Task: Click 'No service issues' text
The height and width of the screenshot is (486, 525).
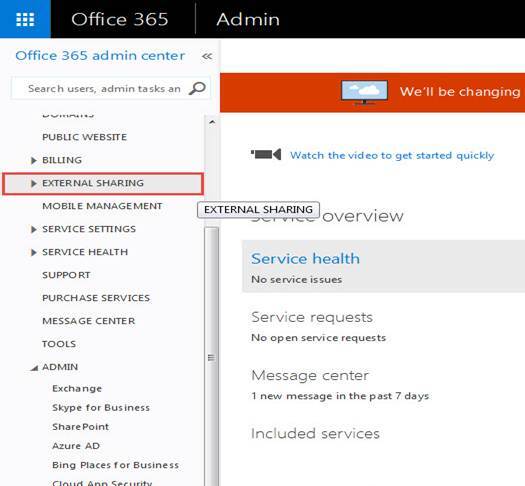Action: pyautogui.click(x=297, y=279)
